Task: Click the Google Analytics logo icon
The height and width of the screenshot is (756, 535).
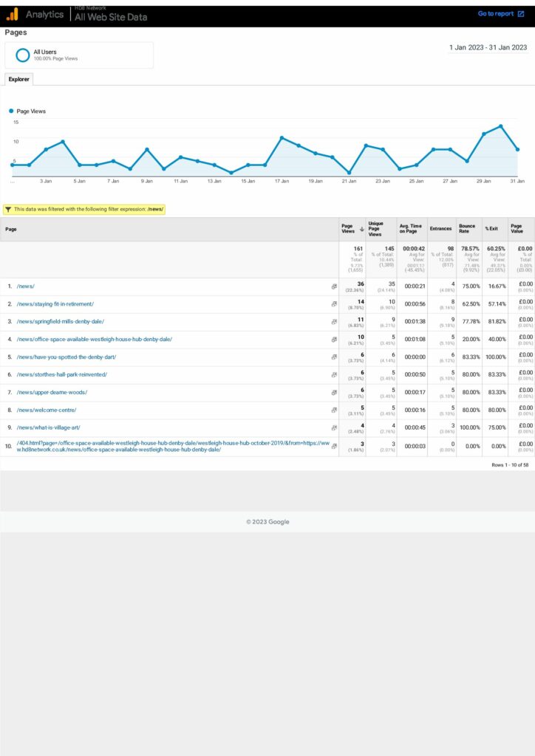Action: click(x=13, y=14)
